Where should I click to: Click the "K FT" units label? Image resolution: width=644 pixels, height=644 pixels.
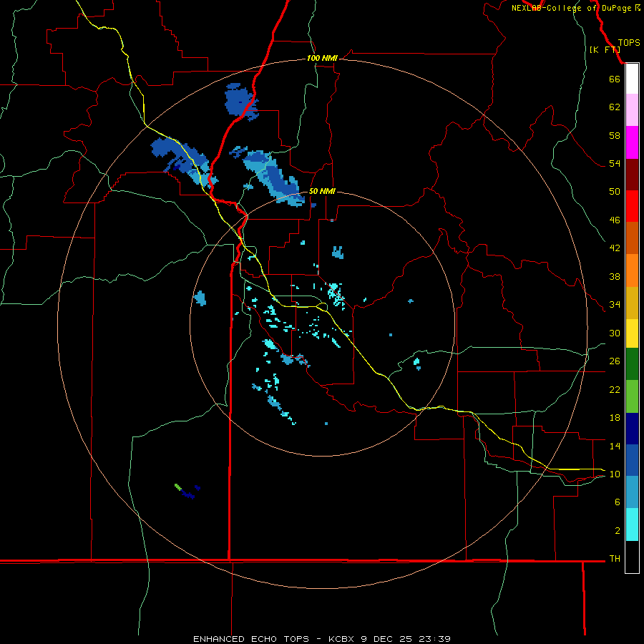605,49
